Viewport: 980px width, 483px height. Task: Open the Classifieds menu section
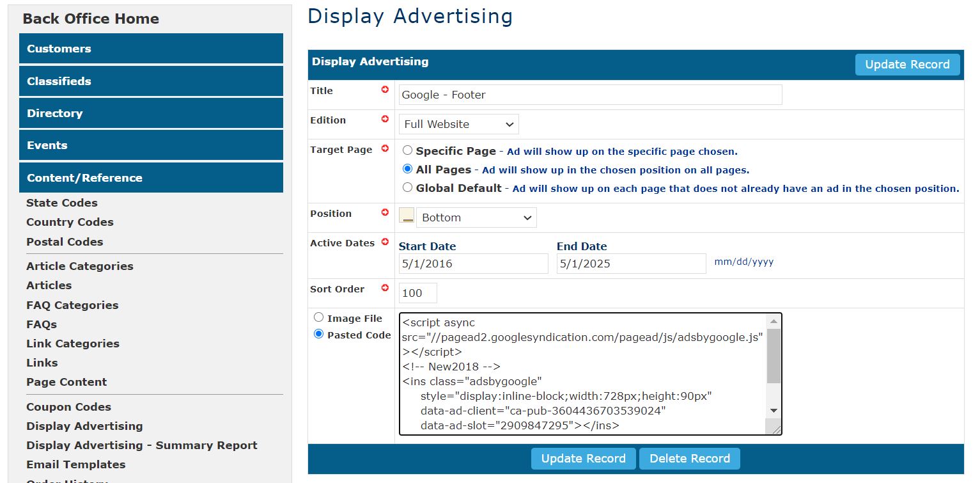tap(151, 81)
